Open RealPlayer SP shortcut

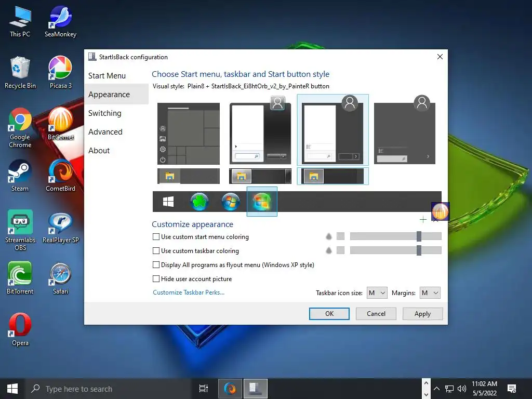[60, 228]
